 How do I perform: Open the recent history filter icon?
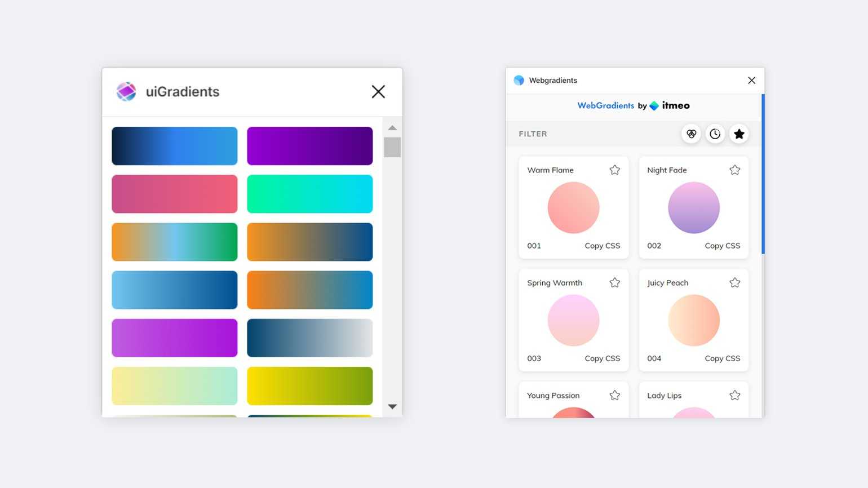[x=715, y=134]
